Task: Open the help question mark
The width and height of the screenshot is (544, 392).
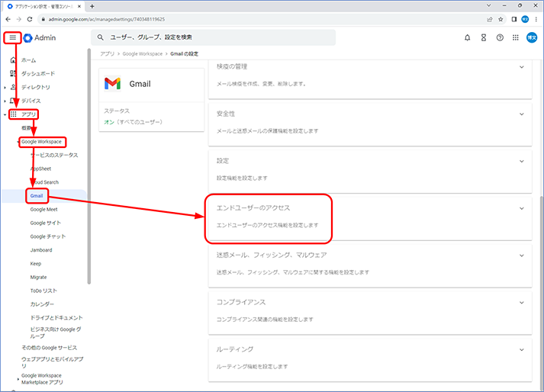Action: click(x=500, y=38)
